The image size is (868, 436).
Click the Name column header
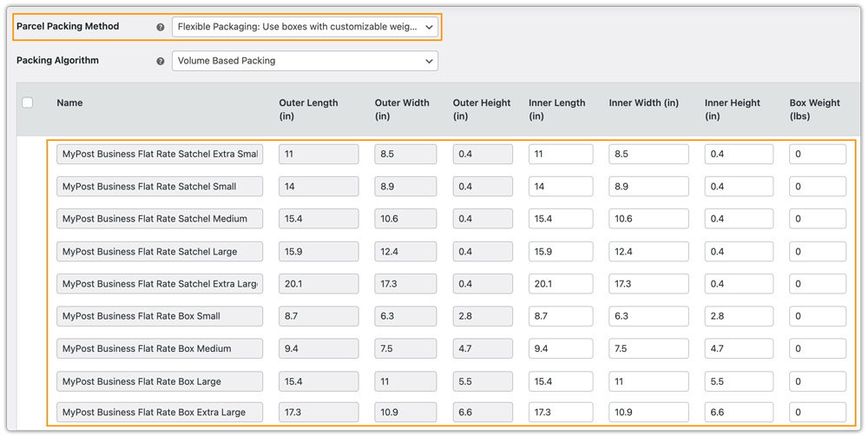(x=69, y=102)
